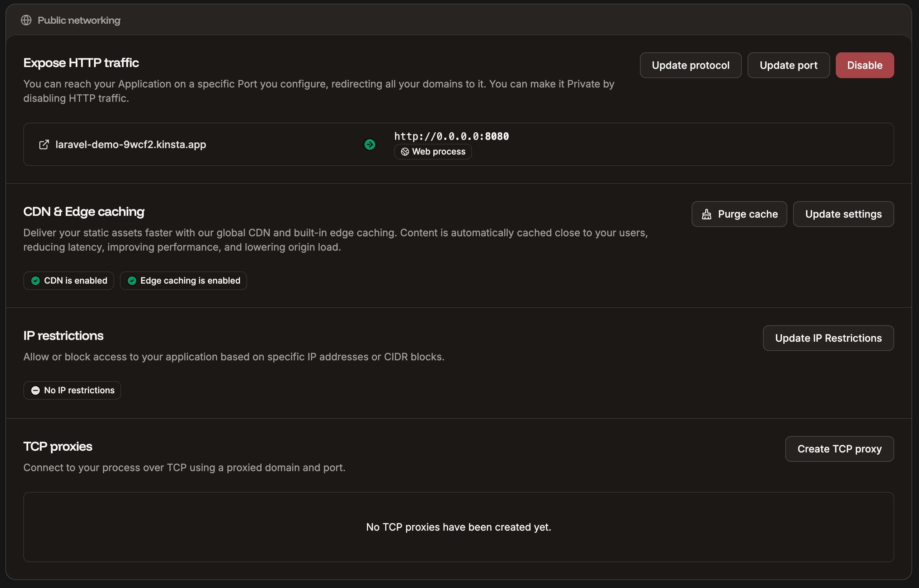
Task: Click the globe icon on the Web process badge
Action: (405, 152)
